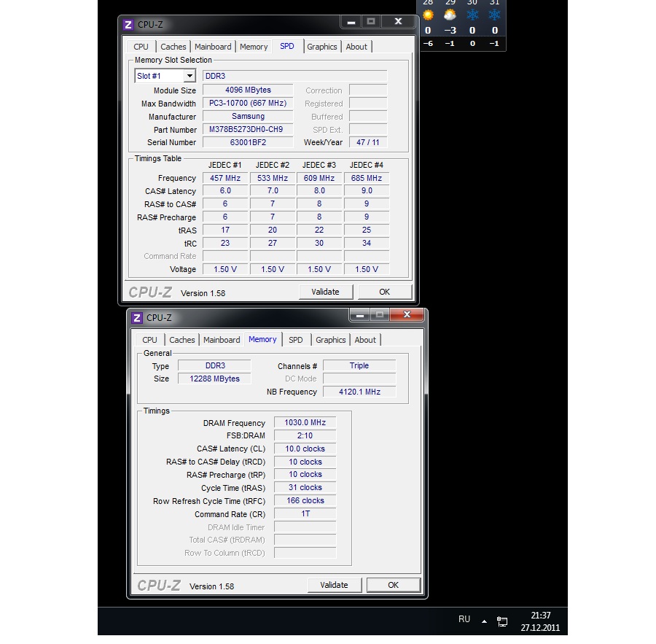Screen dimensions: 656x644
Task: Open Memory tab in the upper CPU-Z window
Action: tap(254, 47)
